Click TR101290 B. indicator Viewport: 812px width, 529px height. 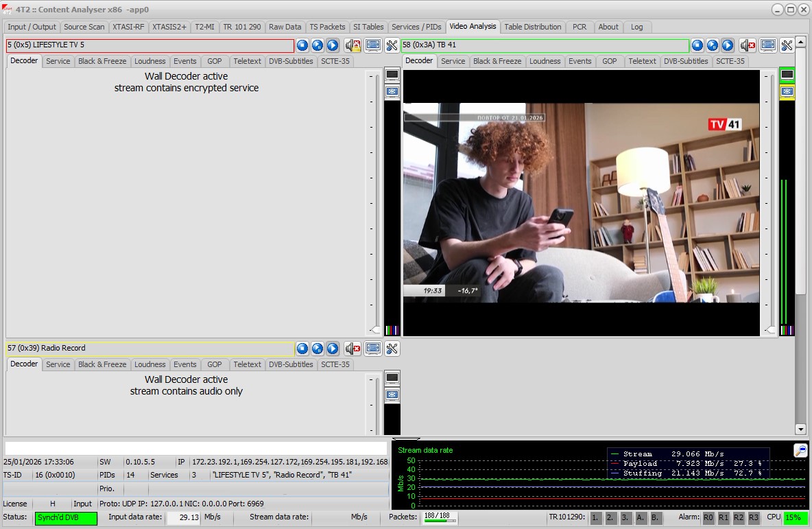656,517
